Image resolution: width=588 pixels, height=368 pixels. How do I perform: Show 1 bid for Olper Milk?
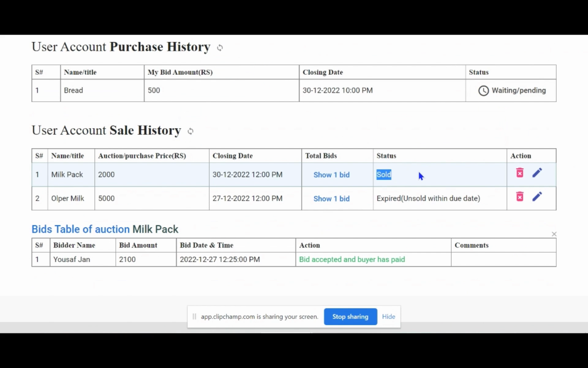click(x=331, y=199)
